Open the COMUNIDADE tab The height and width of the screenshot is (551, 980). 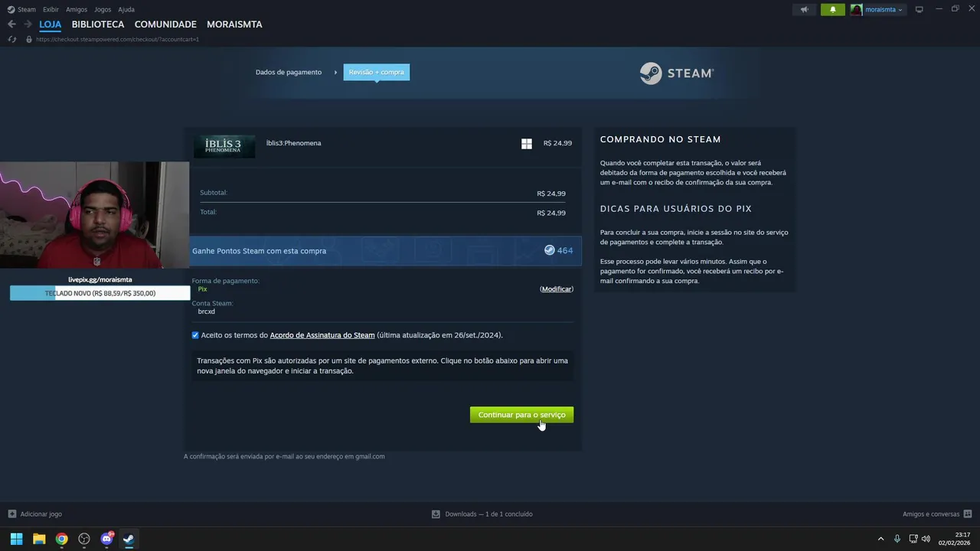165,24
